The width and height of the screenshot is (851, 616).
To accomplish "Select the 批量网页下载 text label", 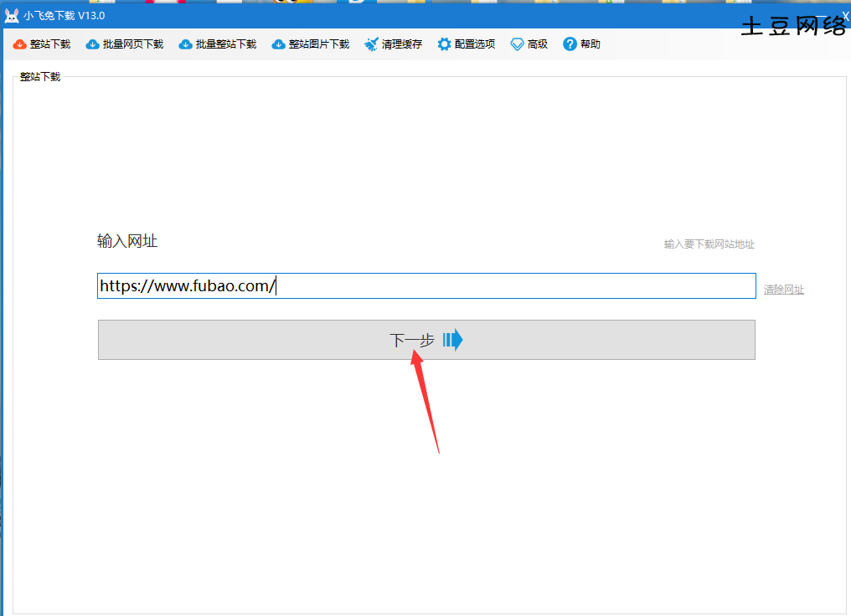I will (133, 44).
